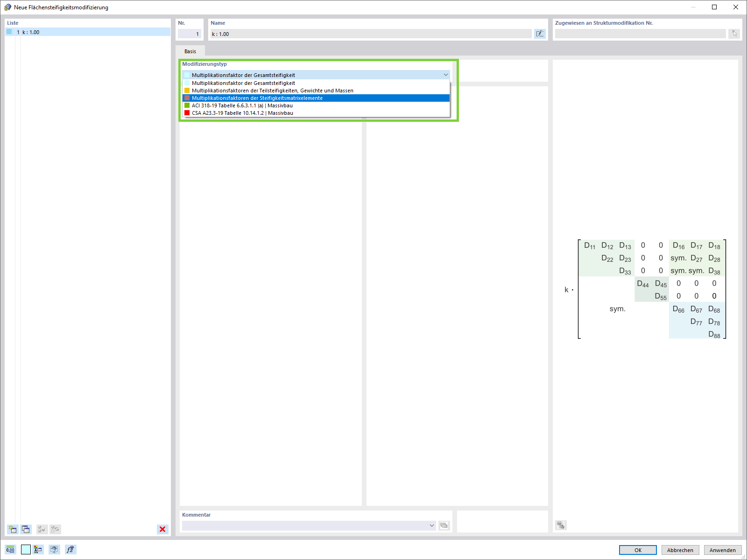Expand the Kommentar dropdown arrow
Image resolution: width=747 pixels, height=560 pixels.
[432, 525]
